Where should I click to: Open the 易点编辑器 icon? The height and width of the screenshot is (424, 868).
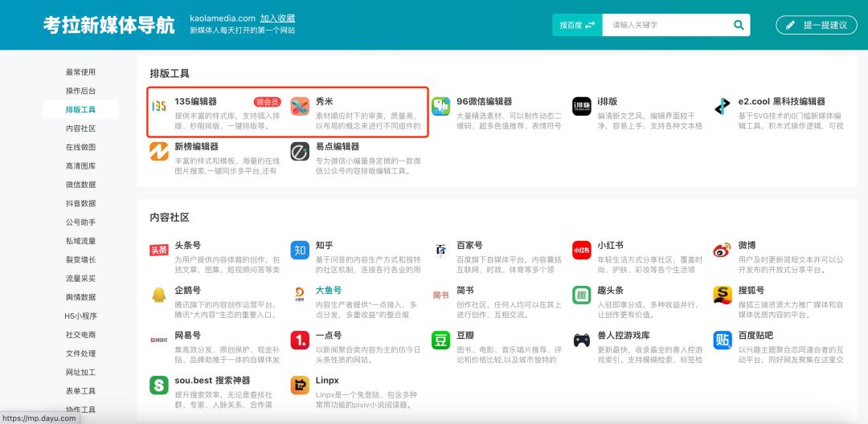pyautogui.click(x=300, y=152)
